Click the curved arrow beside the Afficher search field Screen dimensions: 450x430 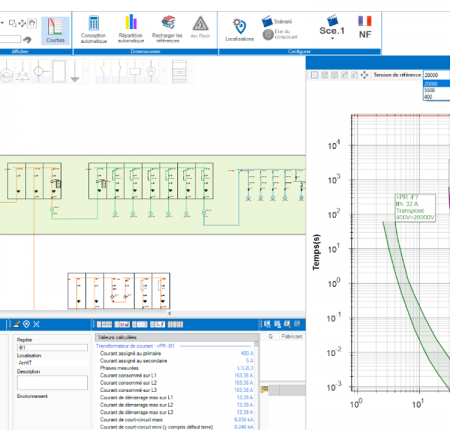27,40
